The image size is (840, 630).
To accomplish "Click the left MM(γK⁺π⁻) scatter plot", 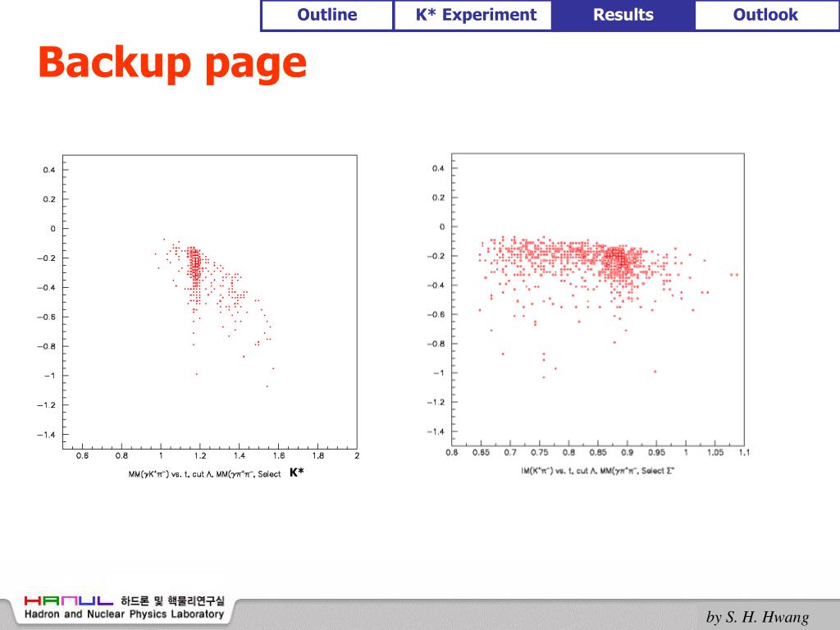I will point(209,302).
